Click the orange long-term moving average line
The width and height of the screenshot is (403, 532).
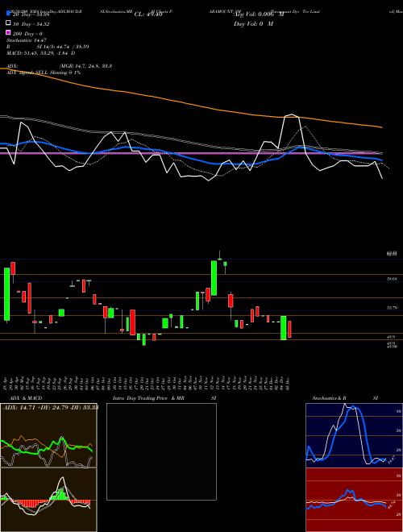coord(190,103)
